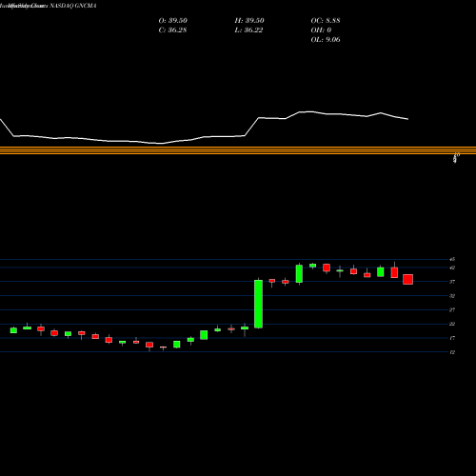The height and width of the screenshot is (476, 476).
Task: Click the high value H: 39.50
Action: click(249, 21)
